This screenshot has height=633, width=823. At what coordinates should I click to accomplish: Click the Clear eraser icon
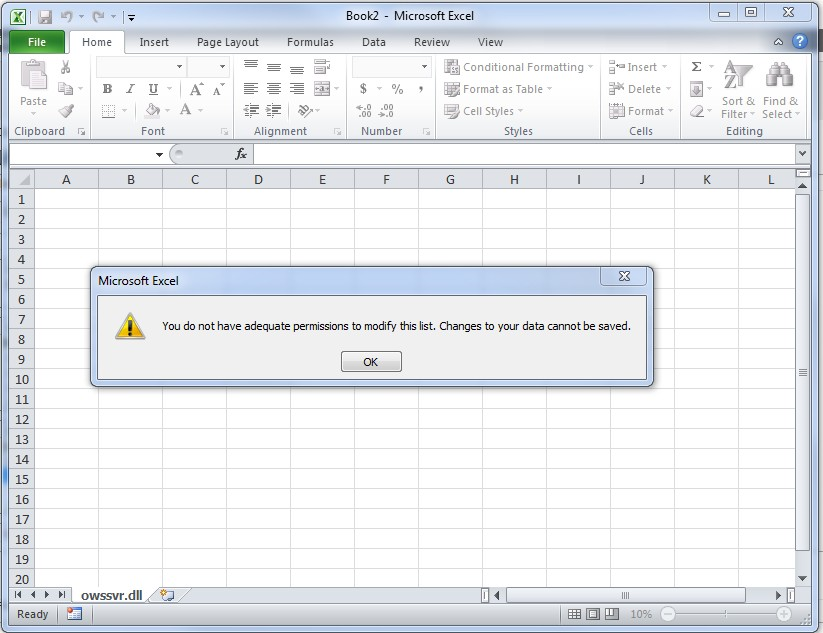[697, 111]
